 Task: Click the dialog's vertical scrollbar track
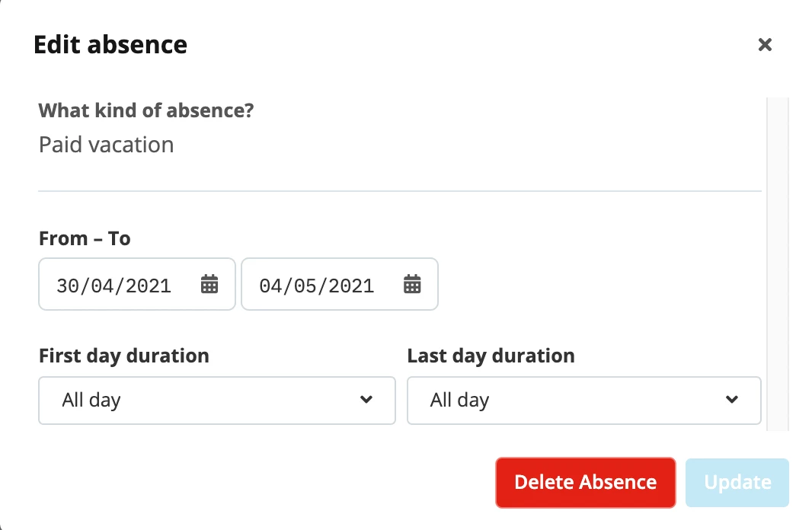coord(778,264)
